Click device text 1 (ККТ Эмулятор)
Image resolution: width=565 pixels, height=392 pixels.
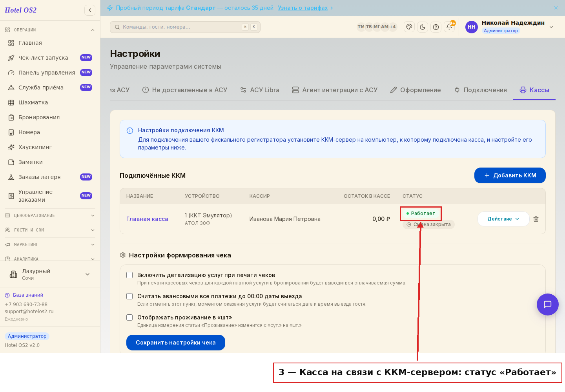click(208, 215)
